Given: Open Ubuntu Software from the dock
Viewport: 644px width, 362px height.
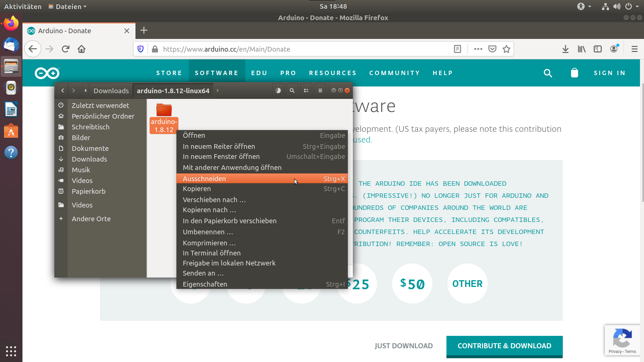Looking at the screenshot, I should tap(11, 131).
